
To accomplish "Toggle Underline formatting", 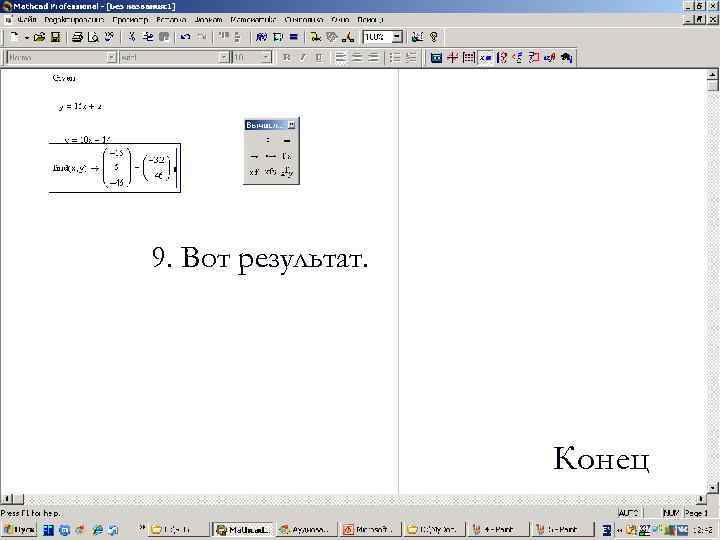I will pos(319,57).
